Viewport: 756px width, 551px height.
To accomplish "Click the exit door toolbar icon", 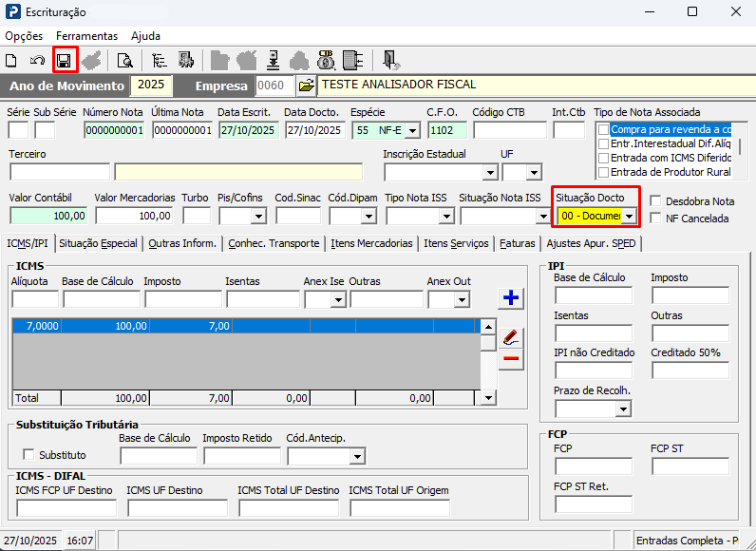I will 390,61.
